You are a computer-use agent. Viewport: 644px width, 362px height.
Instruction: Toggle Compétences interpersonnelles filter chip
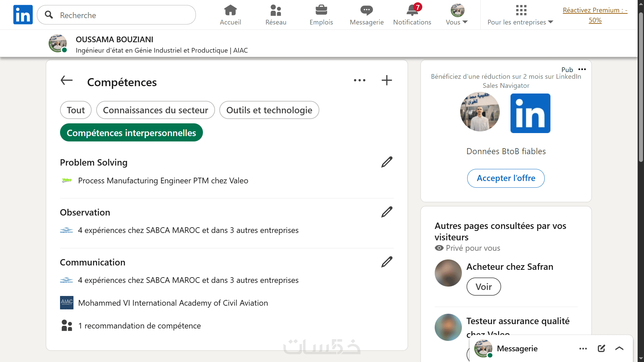tap(131, 133)
